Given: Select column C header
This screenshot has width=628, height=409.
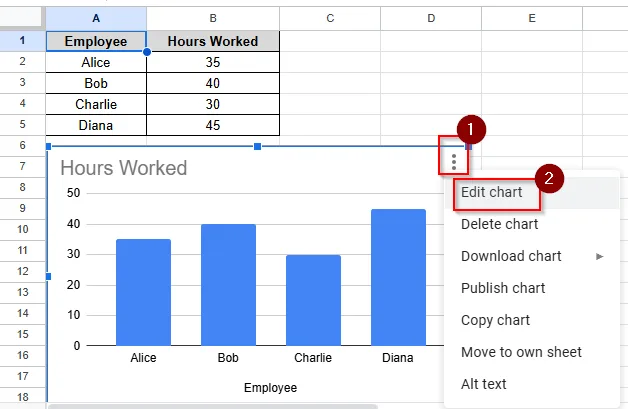Looking at the screenshot, I should point(330,18).
